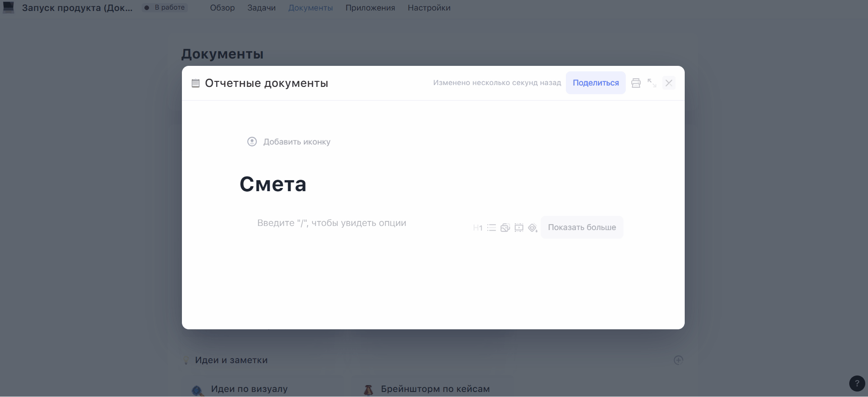Open the В работе status dropdown
The height and width of the screenshot is (397, 868).
pyautogui.click(x=165, y=8)
